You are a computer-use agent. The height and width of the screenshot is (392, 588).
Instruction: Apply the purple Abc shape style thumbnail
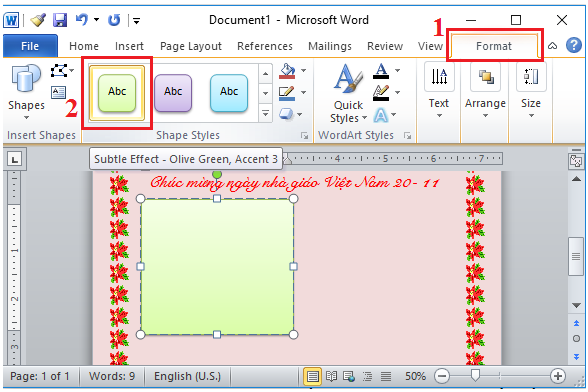point(173,93)
